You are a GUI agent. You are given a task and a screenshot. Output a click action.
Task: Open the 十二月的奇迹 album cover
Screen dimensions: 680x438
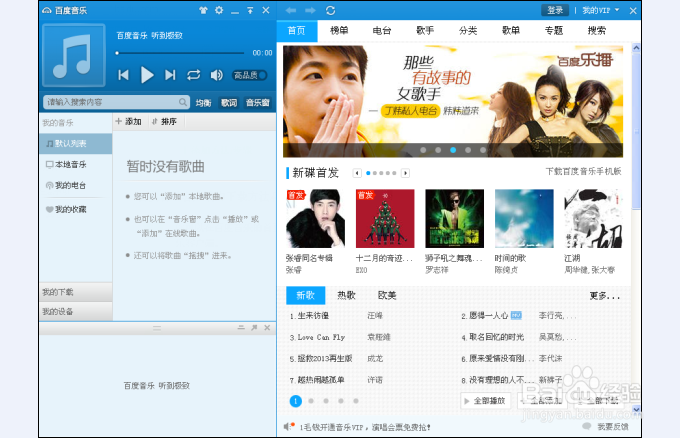[385, 219]
